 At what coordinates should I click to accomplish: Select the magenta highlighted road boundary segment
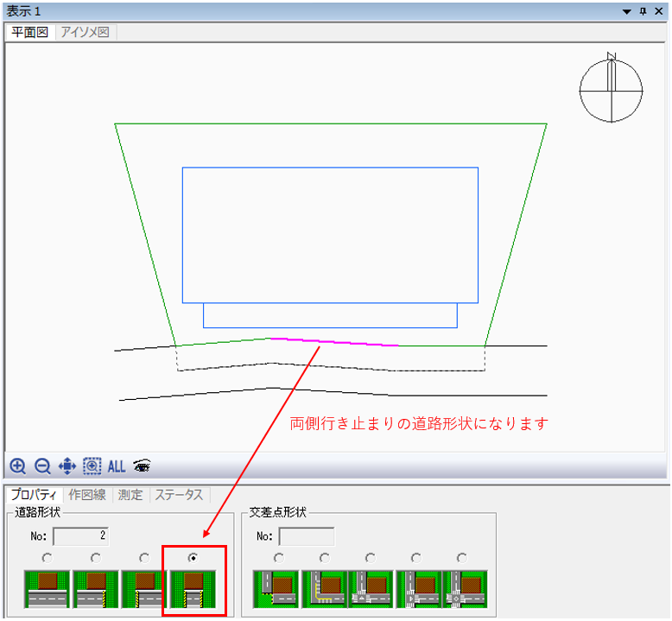(x=334, y=341)
